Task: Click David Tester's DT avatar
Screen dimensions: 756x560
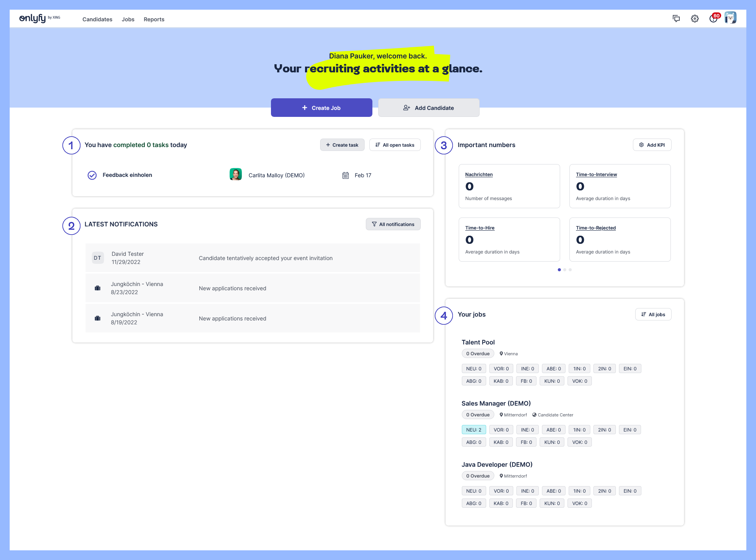Action: pyautogui.click(x=97, y=257)
